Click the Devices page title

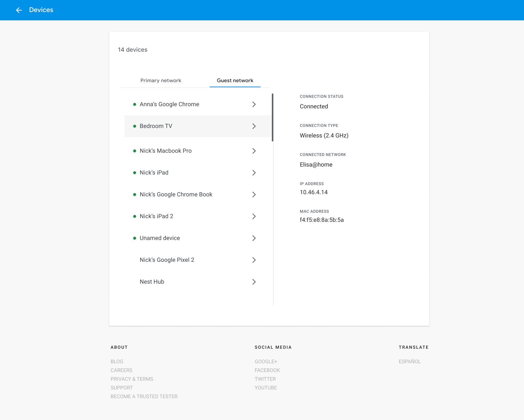(x=41, y=10)
